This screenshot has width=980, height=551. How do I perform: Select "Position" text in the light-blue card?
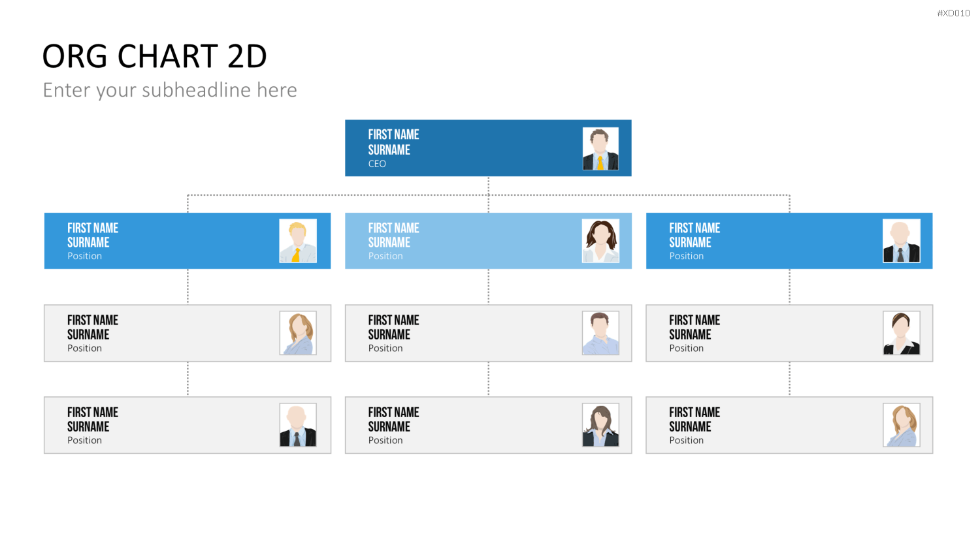385,256
